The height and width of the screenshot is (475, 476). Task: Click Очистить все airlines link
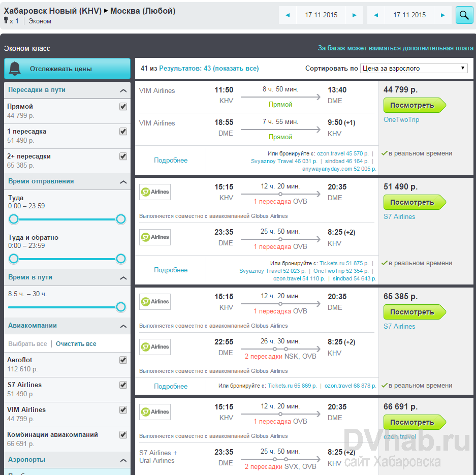pos(76,344)
